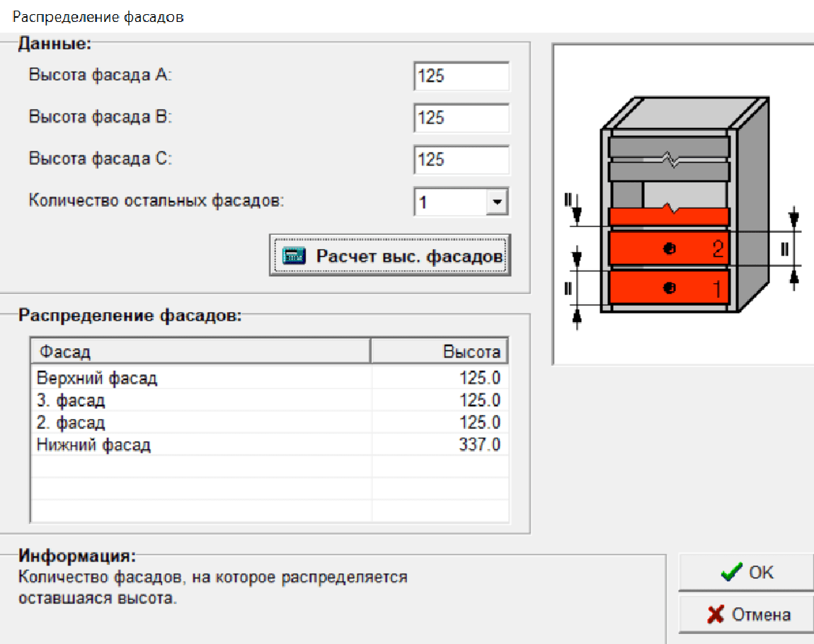Click the top gray drawer front in diagram

click(669, 146)
